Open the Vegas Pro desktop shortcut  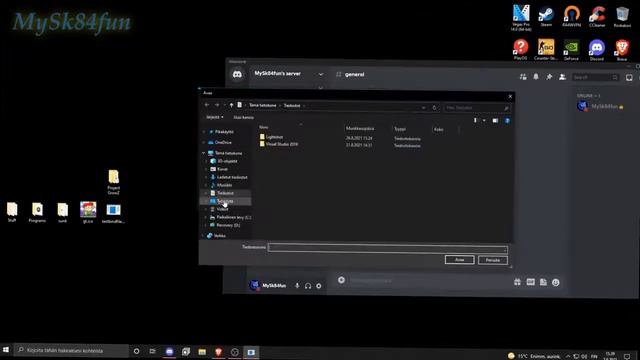521,17
